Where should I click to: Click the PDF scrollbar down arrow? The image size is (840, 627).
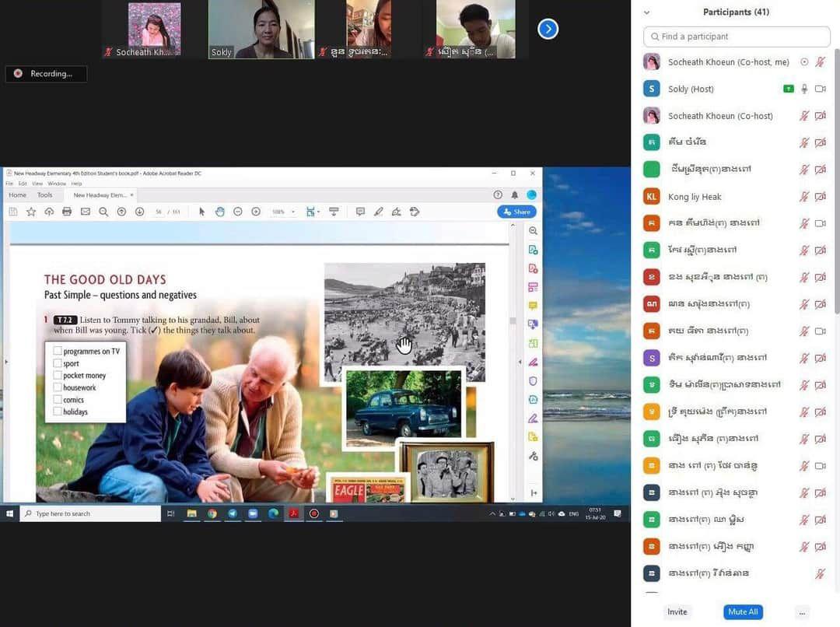(513, 499)
